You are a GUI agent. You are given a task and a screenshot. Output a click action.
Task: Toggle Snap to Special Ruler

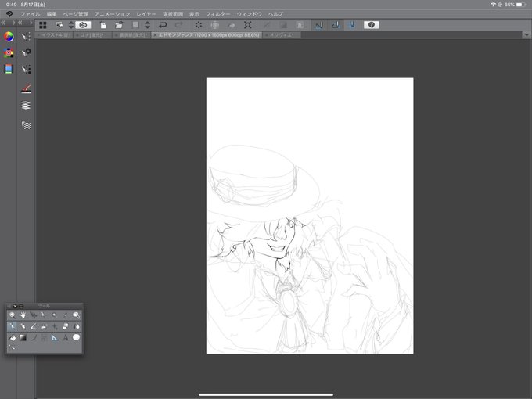(x=335, y=25)
